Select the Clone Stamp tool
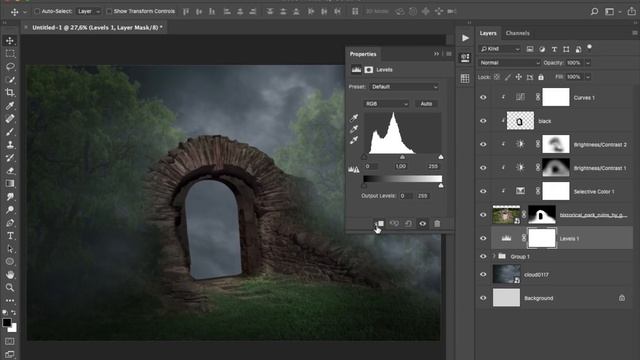This screenshot has width=640, height=360. pyautogui.click(x=10, y=144)
